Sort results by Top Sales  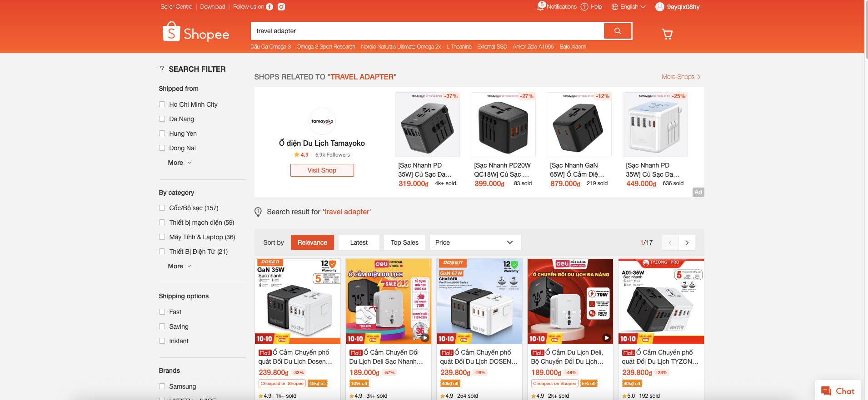click(x=404, y=242)
